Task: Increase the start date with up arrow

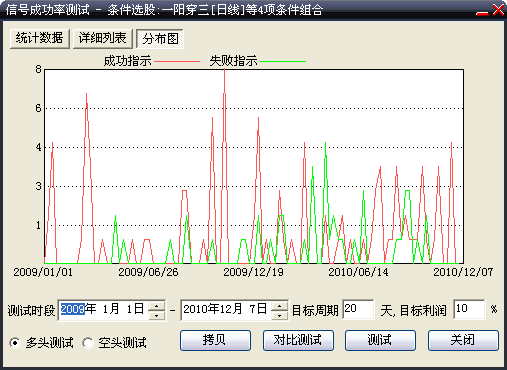Action: (x=156, y=306)
